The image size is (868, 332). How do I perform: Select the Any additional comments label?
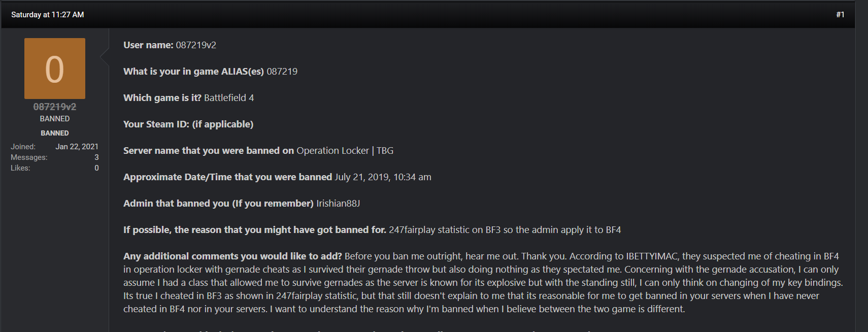232,256
